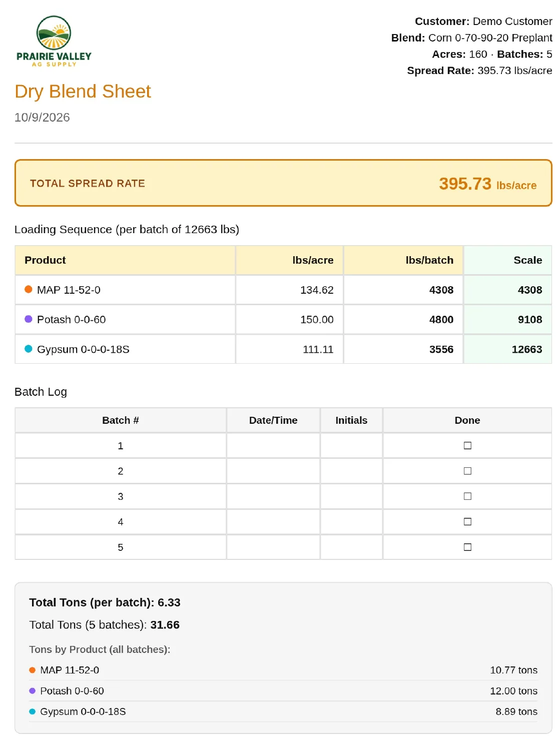
Task: Click the "12.00 tons" value for Potash
Action: [513, 691]
